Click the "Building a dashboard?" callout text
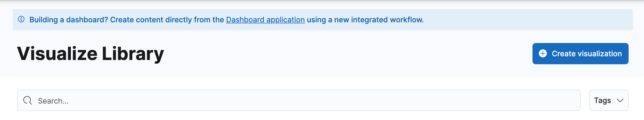Viewport: 644px width, 120px height. (68, 20)
